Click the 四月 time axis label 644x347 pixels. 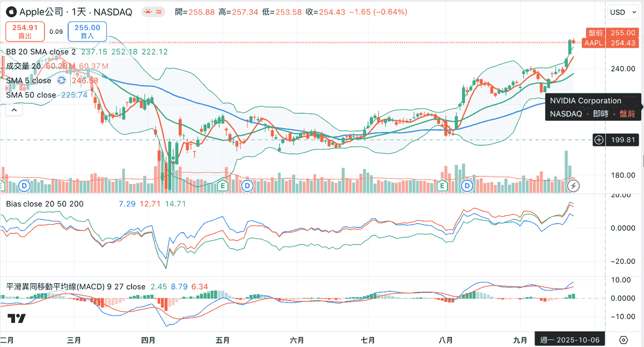point(149,339)
